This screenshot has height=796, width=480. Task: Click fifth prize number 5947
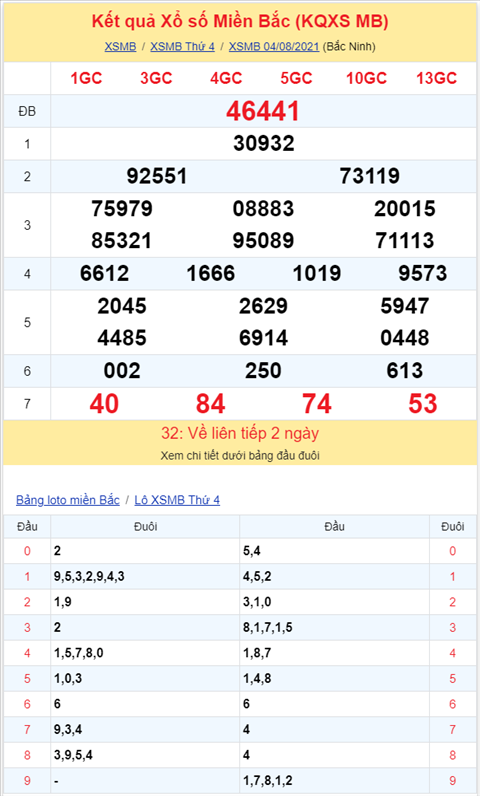(404, 306)
